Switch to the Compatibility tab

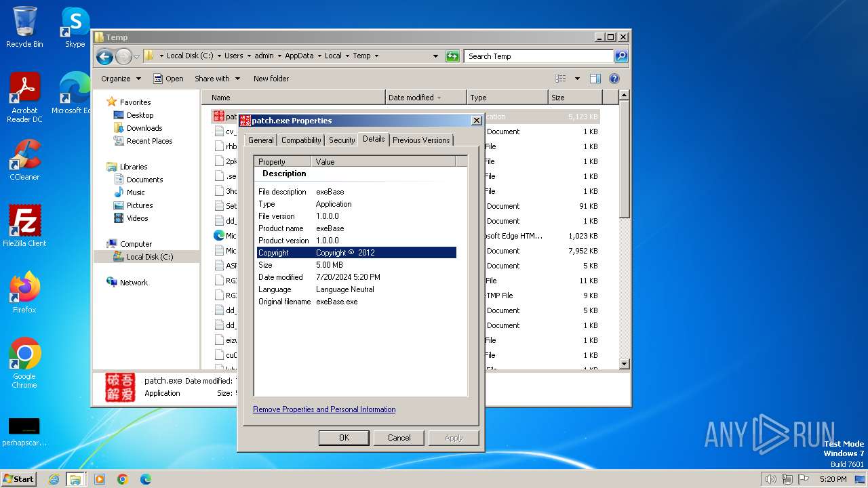pyautogui.click(x=301, y=140)
